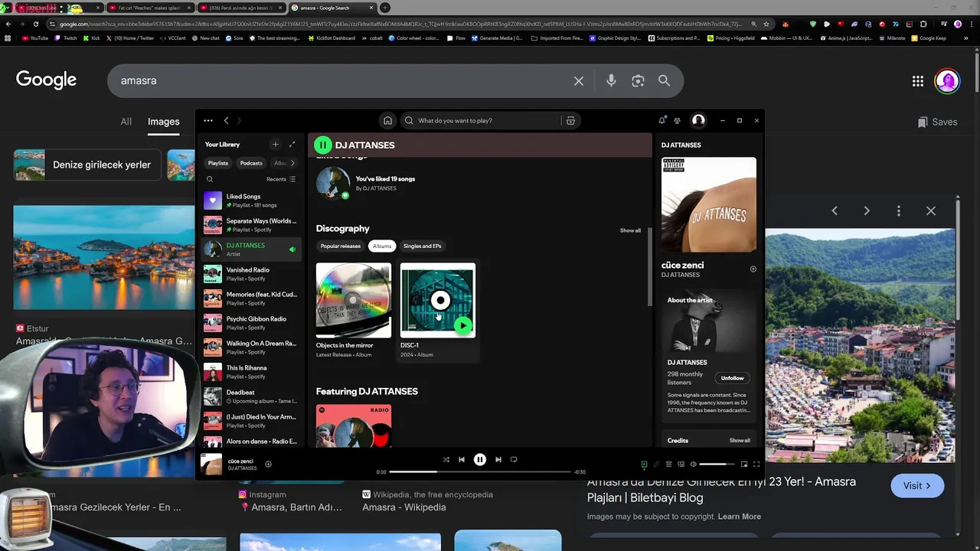Play DISC-1 album with green play button
This screenshot has height=551, width=980.
463,325
